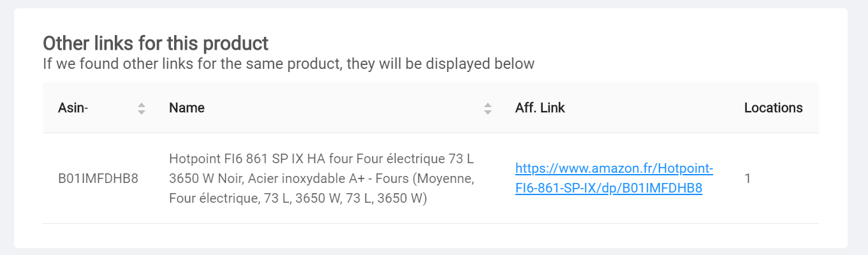This screenshot has width=868, height=255.
Task: Click the "Four électrique, 73 L, 3650 W" last line
Action: pos(297,199)
